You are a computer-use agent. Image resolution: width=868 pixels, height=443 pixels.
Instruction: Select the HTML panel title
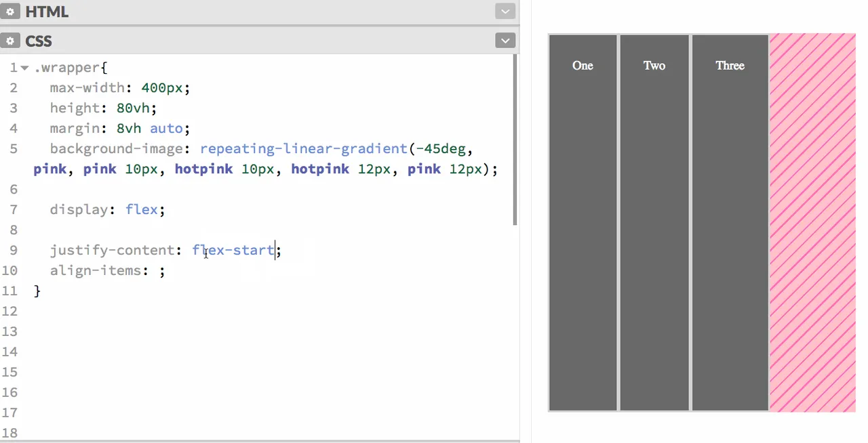[x=47, y=12]
